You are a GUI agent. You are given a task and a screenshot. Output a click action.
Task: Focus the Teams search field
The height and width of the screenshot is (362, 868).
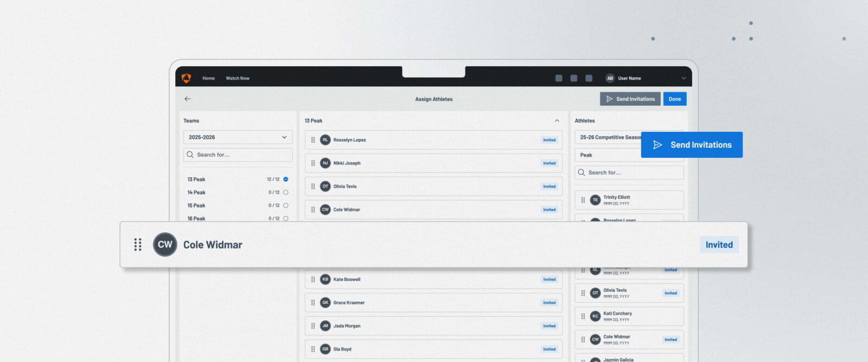pyautogui.click(x=238, y=155)
